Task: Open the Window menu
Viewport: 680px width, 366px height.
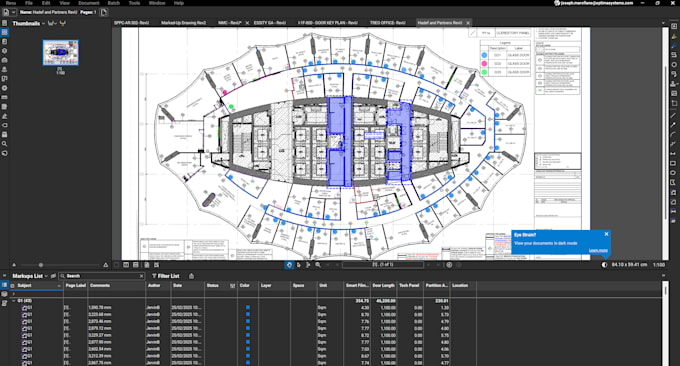Action: 157,3
